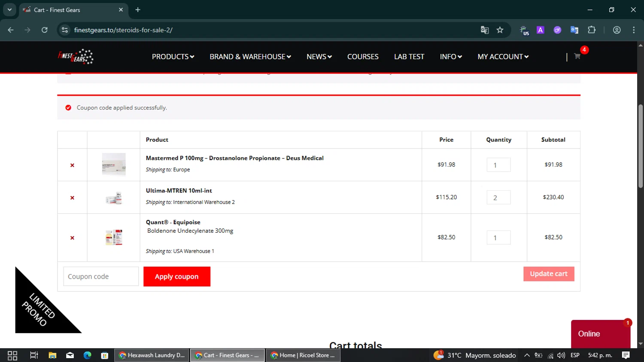Click the round purple extension icon
This screenshot has height=362, width=644.
tap(557, 30)
